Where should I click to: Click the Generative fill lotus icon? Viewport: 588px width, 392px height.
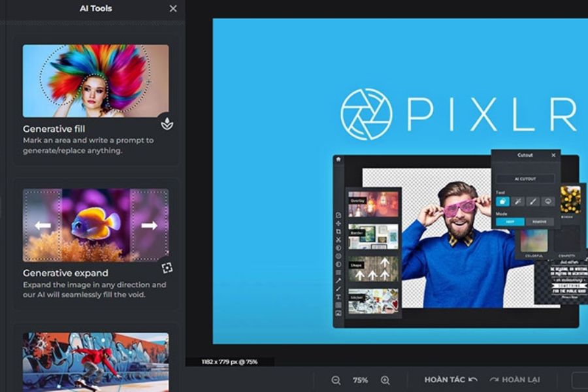[167, 123]
